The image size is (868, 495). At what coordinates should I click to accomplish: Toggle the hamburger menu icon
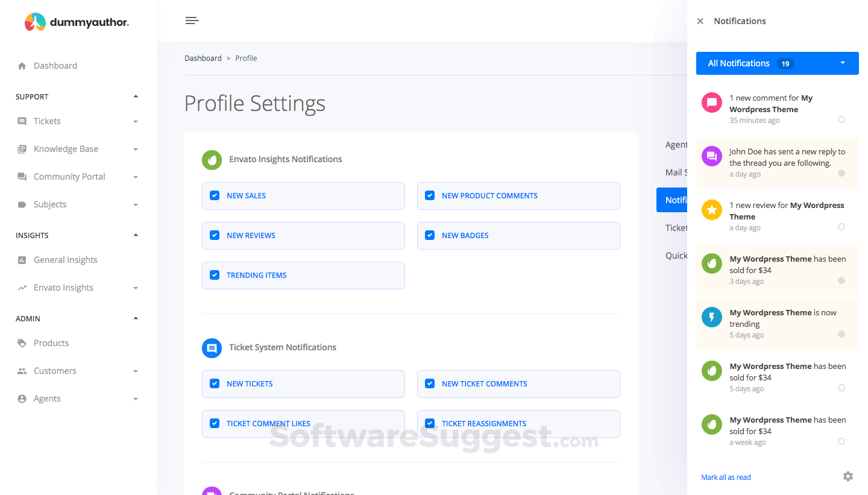tap(192, 20)
